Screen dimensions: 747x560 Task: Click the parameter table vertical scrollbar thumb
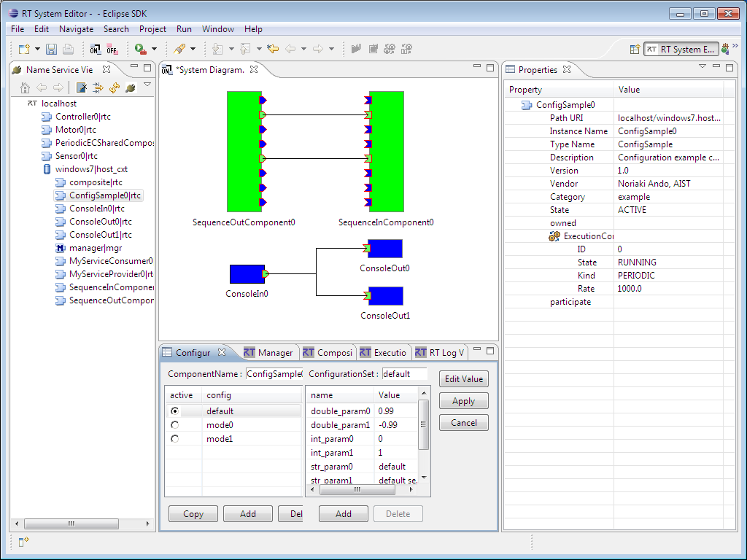click(x=423, y=424)
